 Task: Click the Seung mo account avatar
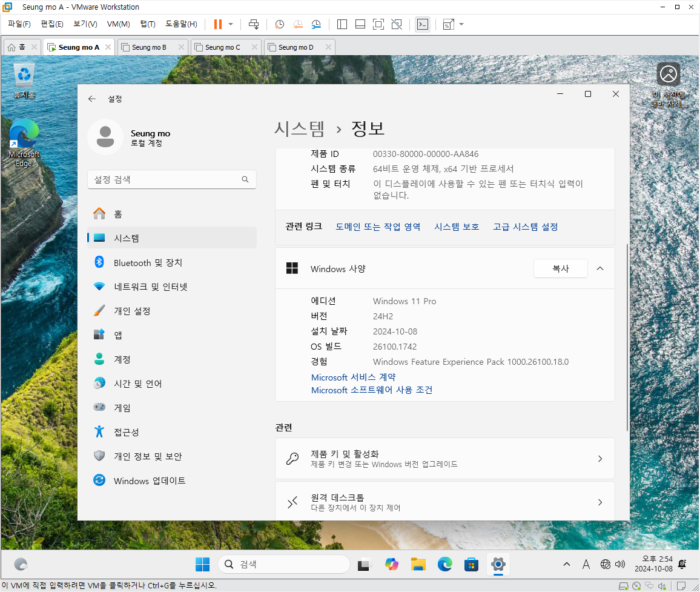point(105,137)
